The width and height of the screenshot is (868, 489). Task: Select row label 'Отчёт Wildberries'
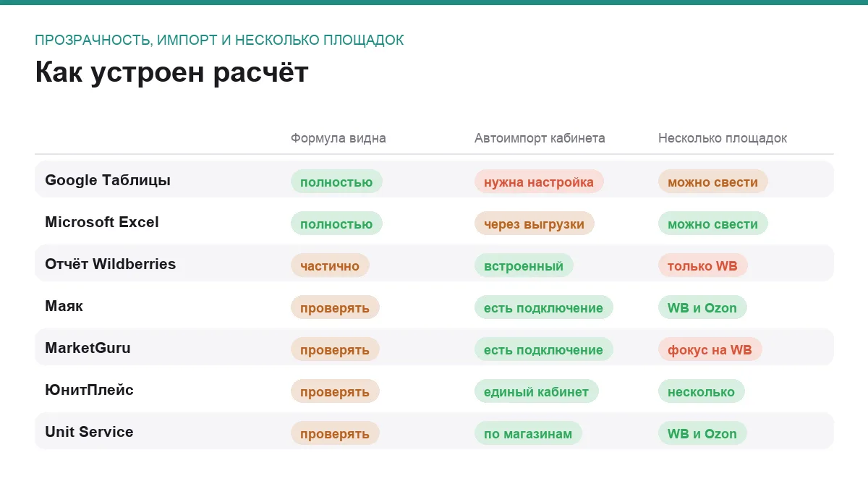[110, 264]
